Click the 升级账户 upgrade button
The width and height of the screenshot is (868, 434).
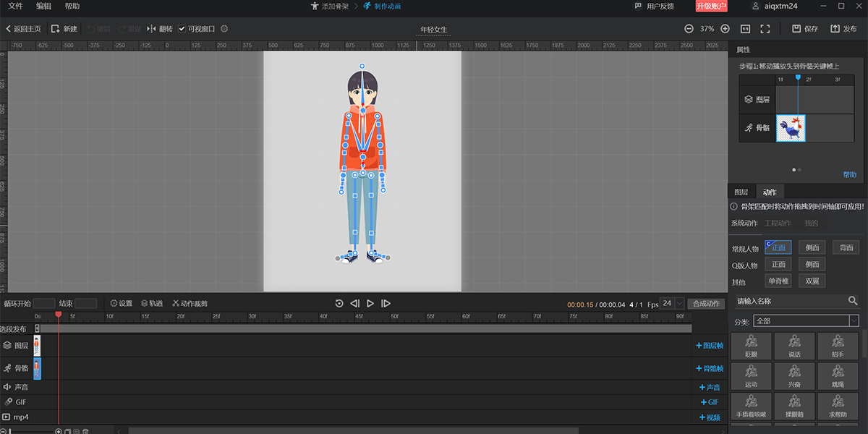(x=711, y=7)
